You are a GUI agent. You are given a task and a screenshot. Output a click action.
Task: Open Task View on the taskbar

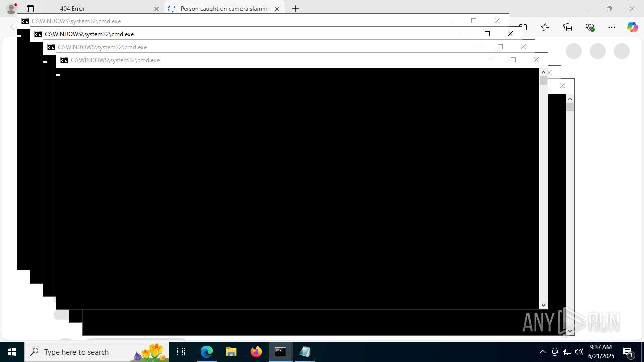coord(181,352)
